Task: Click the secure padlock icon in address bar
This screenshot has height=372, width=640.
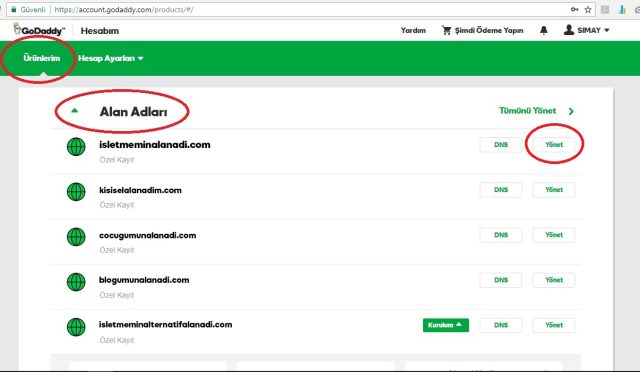Action: point(14,9)
